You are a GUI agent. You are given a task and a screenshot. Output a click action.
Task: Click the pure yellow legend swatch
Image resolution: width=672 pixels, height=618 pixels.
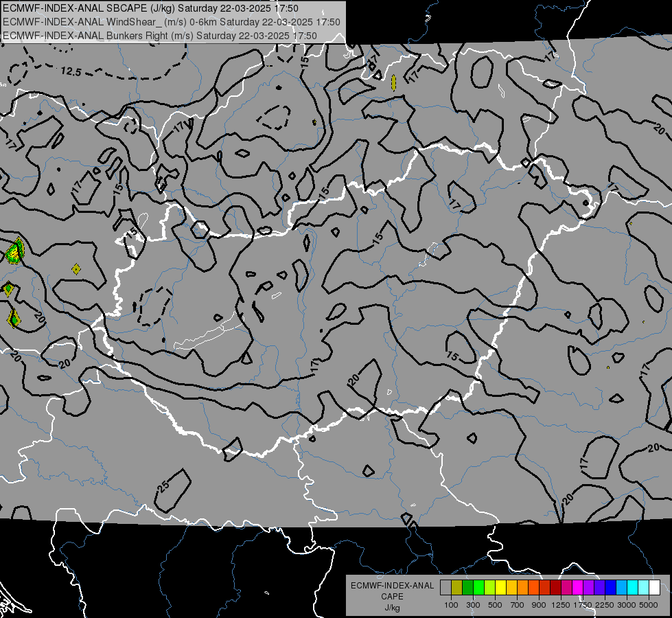(x=500, y=588)
